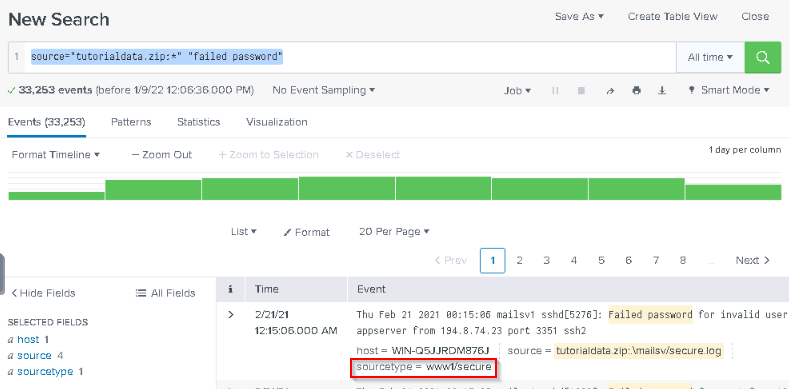Share the search job
Image resolution: width=789 pixels, height=389 pixels.
610,91
